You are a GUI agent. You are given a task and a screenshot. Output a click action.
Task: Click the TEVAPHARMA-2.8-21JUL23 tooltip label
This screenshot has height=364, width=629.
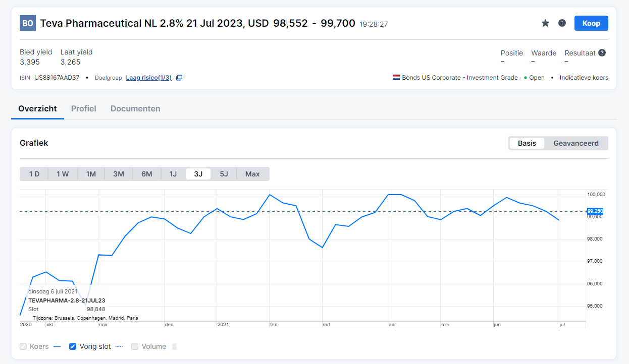tap(67, 300)
